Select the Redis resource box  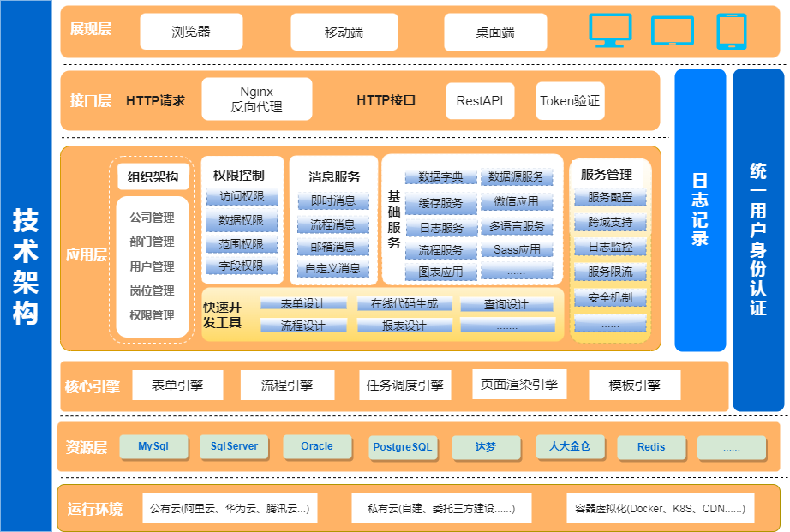651,447
